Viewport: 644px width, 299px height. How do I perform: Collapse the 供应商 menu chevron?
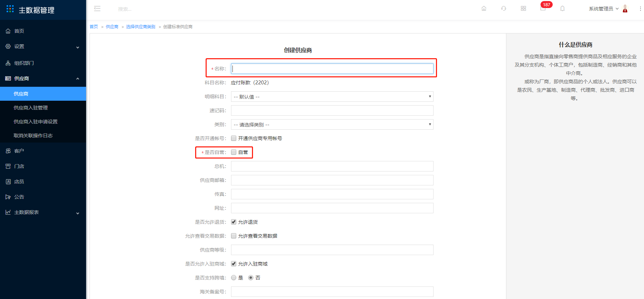(78, 79)
